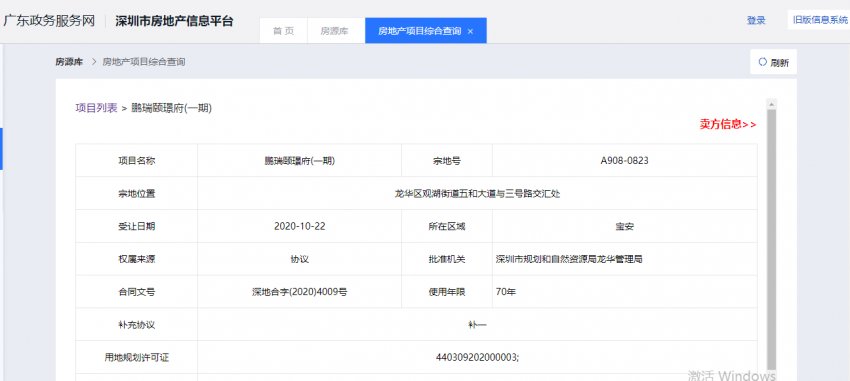Click the address 龙华区观湖街道五和大道与三号路交汇处
This screenshot has width=850, height=381.
tap(477, 193)
